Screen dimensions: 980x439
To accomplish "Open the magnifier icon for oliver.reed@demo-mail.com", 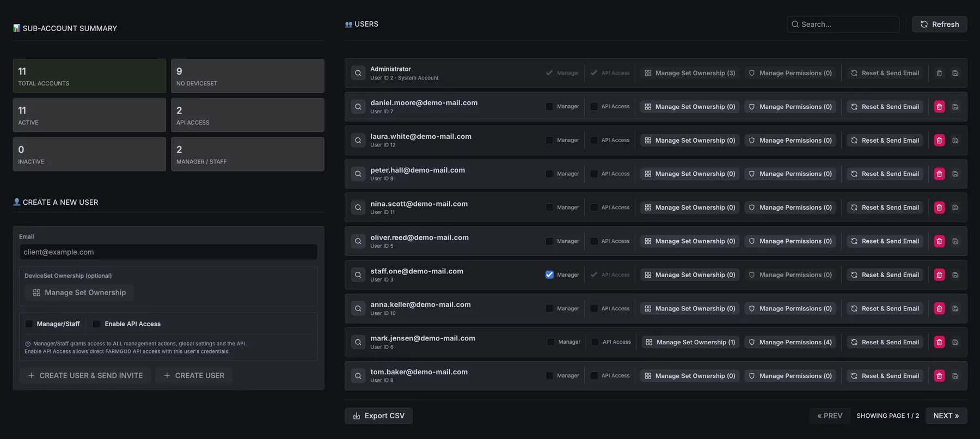I will coord(358,241).
